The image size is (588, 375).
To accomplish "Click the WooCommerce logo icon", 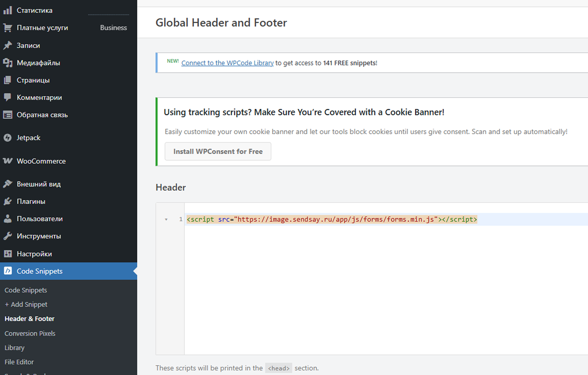I will (x=8, y=161).
